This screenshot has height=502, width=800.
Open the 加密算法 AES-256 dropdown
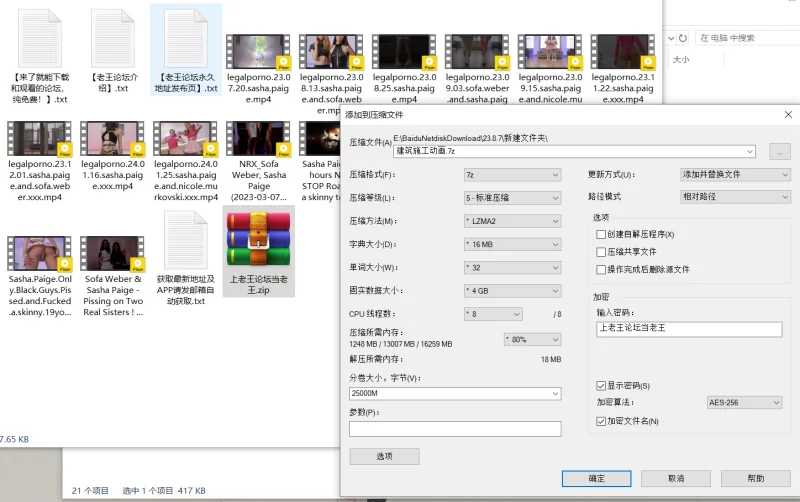744,403
